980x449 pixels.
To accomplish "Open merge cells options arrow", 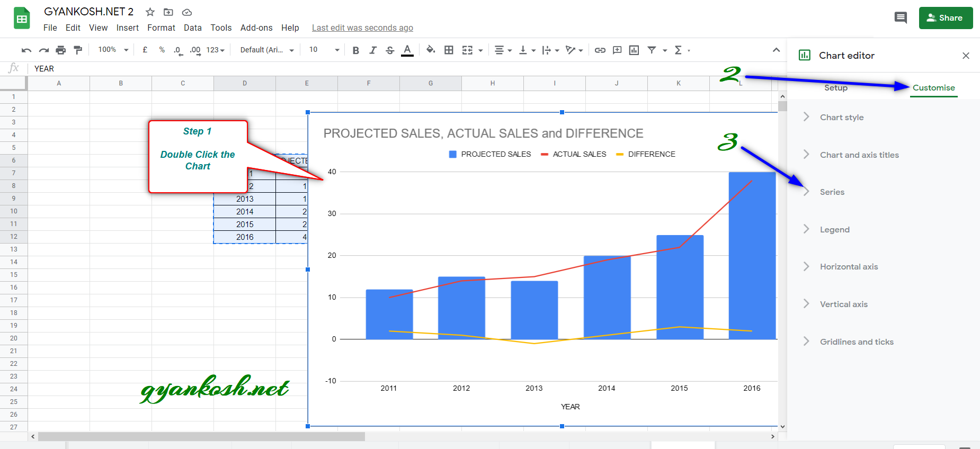I will (480, 51).
